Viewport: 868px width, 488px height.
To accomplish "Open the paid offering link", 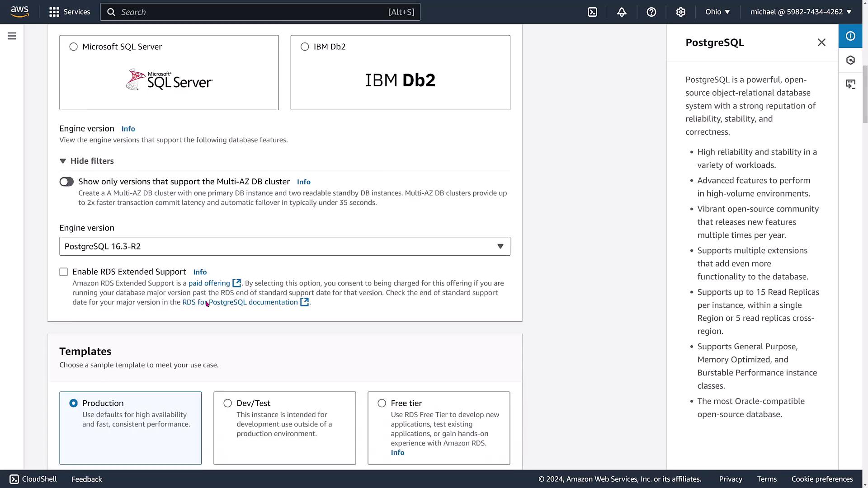I will 209,283.
